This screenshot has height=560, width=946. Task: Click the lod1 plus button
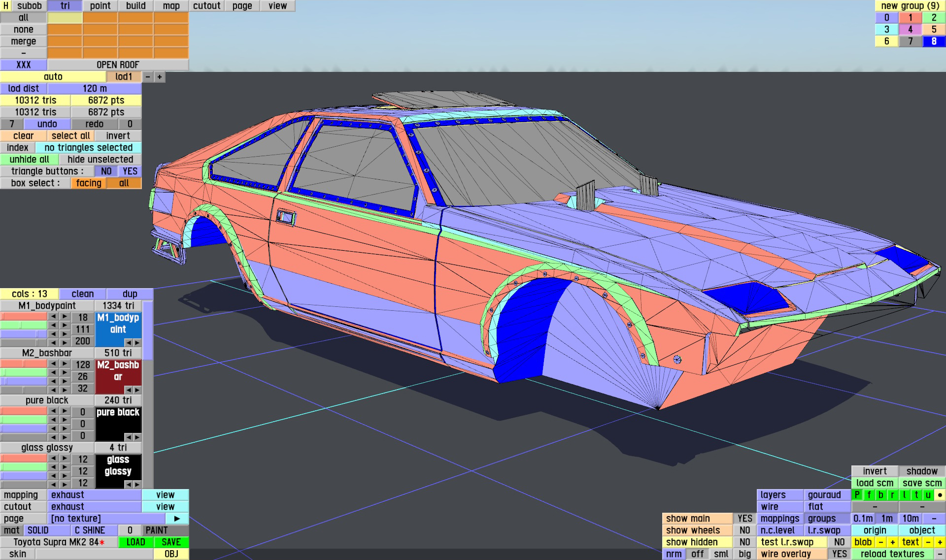tap(159, 77)
